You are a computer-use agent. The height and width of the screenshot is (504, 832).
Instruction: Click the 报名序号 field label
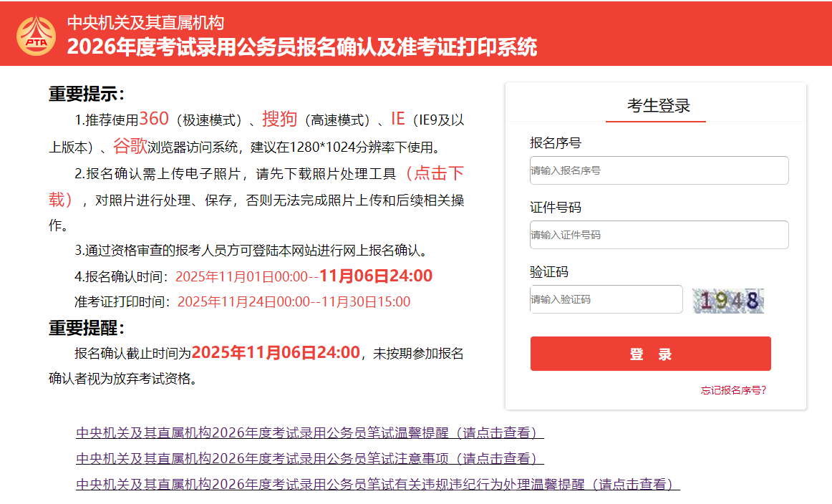click(555, 143)
